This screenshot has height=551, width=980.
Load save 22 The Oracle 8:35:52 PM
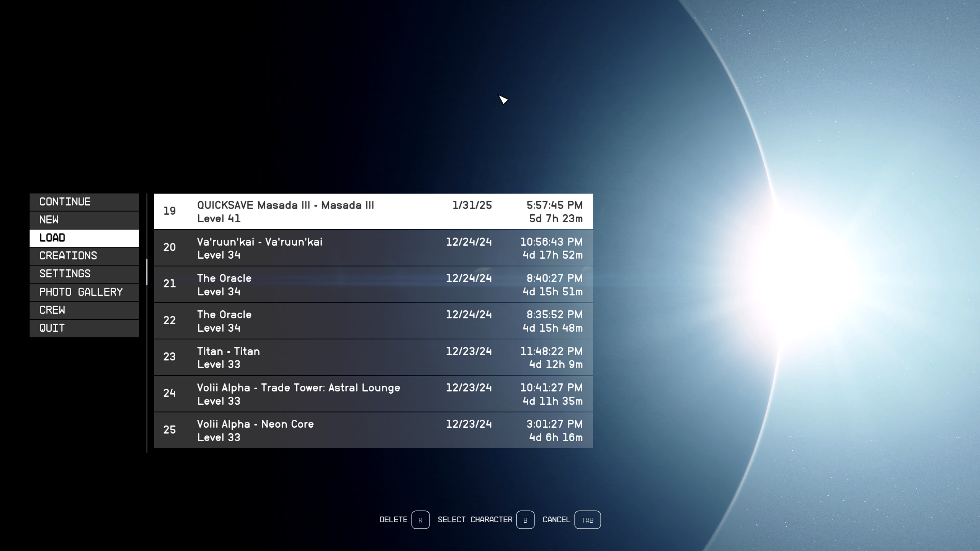click(373, 321)
